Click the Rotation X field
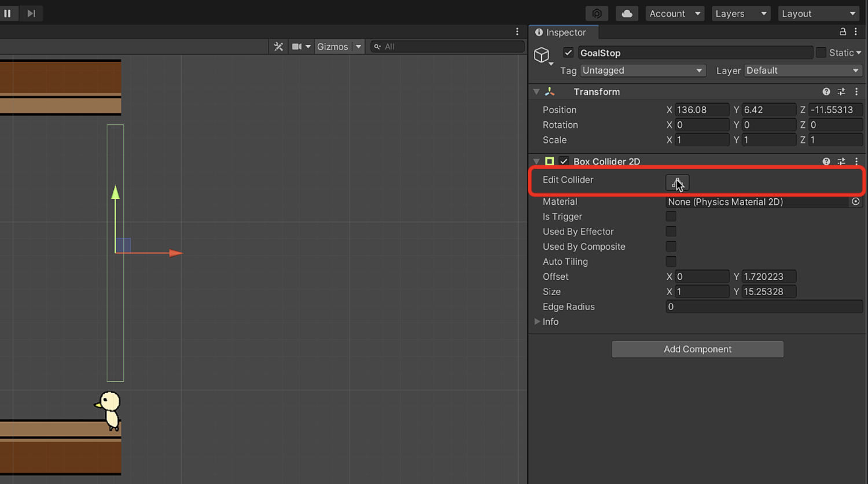Viewport: 868px width, 484px height. (x=703, y=125)
